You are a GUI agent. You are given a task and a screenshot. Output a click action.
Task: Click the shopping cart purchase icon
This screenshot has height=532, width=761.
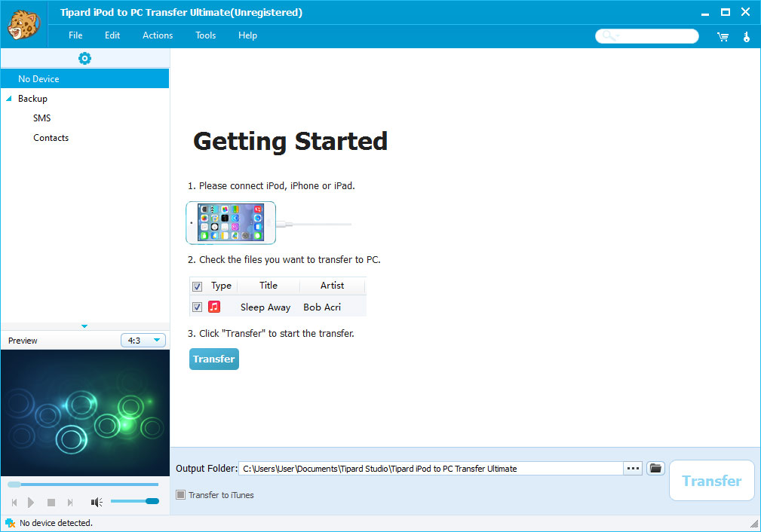(x=723, y=36)
